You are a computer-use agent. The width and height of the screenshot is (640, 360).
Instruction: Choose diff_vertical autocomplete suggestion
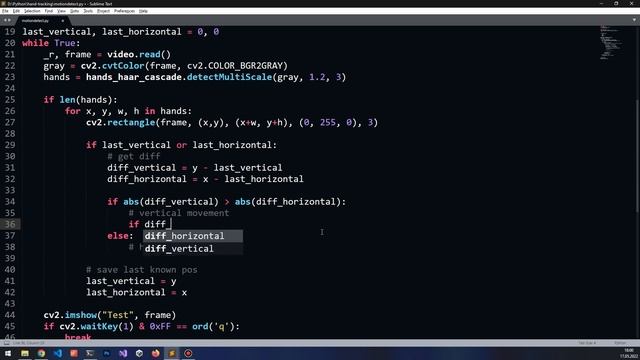193,249
